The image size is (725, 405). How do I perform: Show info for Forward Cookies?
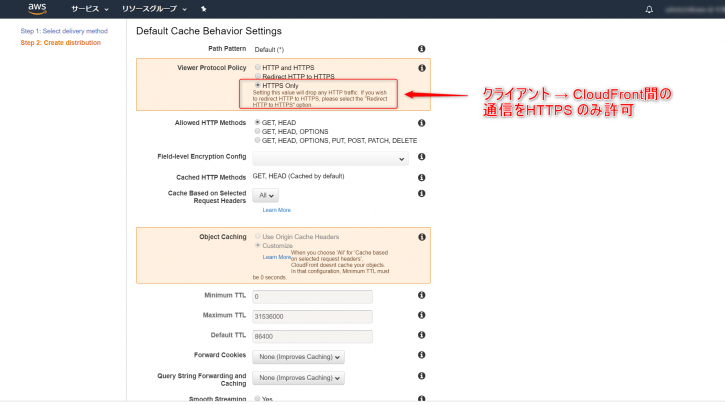click(422, 355)
